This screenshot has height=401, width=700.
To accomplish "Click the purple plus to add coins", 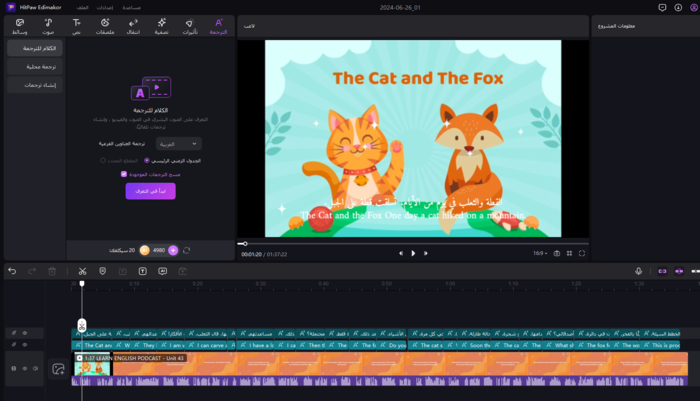I will [x=173, y=250].
